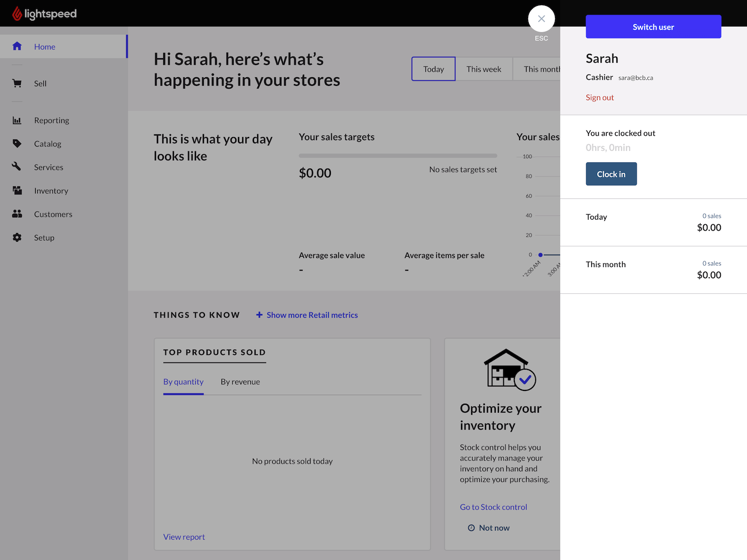
Task: Click the Reporting bar chart icon
Action: [17, 121]
